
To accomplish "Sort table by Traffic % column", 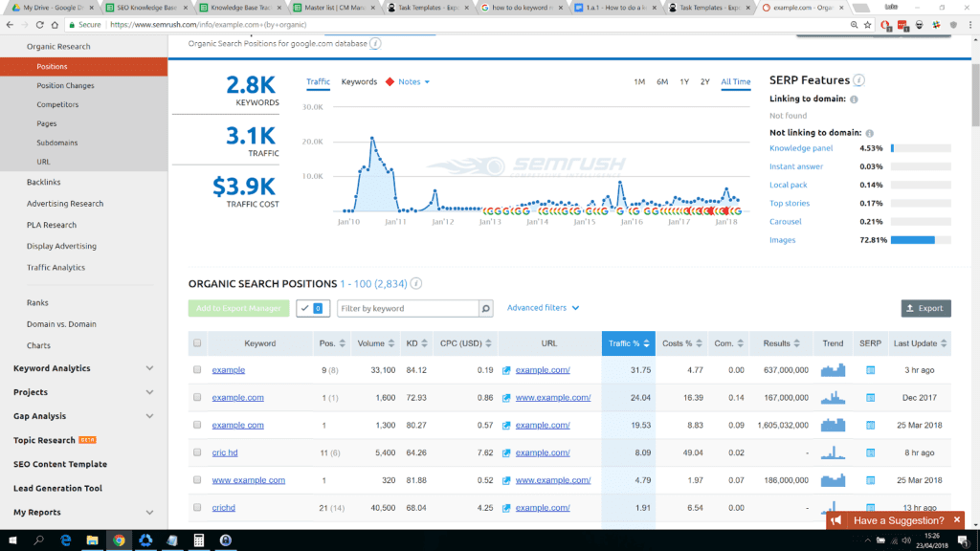I will pyautogui.click(x=628, y=343).
